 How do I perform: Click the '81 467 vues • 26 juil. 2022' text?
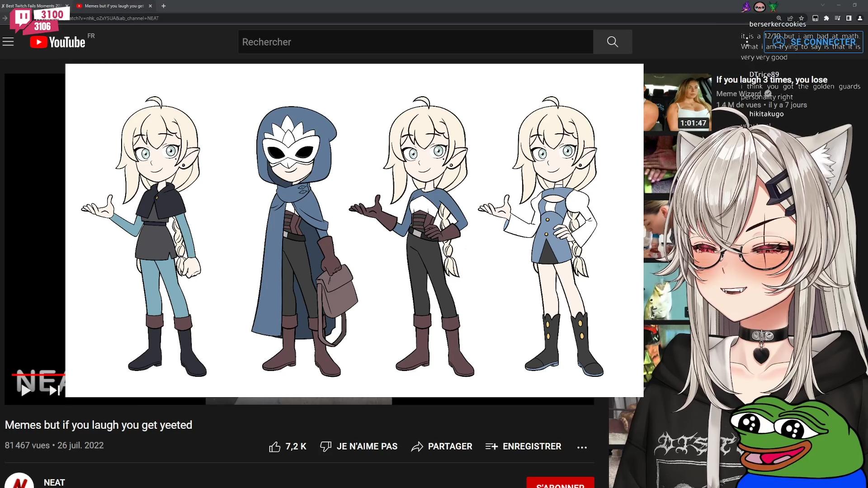click(54, 445)
